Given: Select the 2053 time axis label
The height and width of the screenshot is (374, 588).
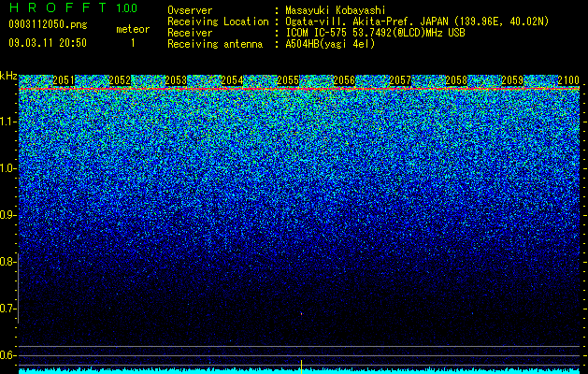Looking at the screenshot, I should [x=176, y=79].
